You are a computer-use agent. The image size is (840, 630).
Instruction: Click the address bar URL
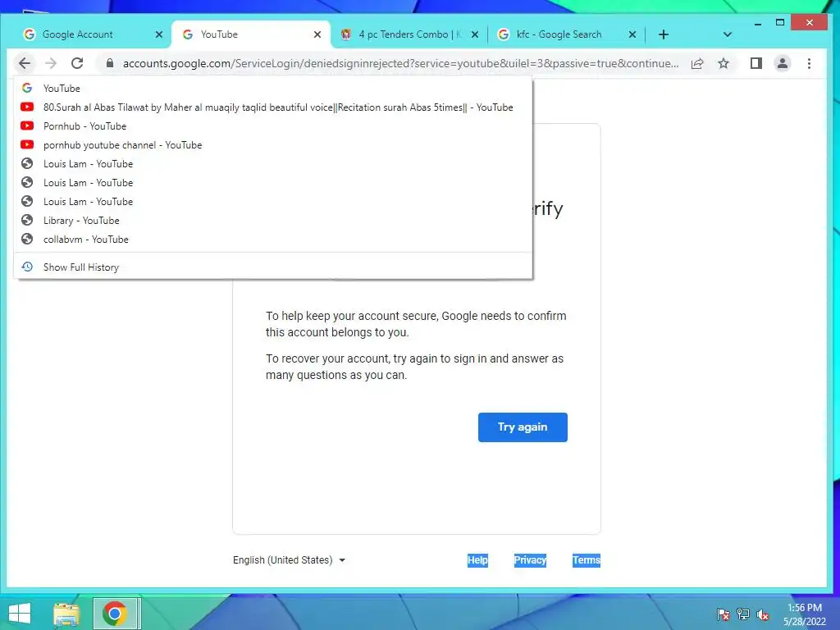[x=400, y=63]
